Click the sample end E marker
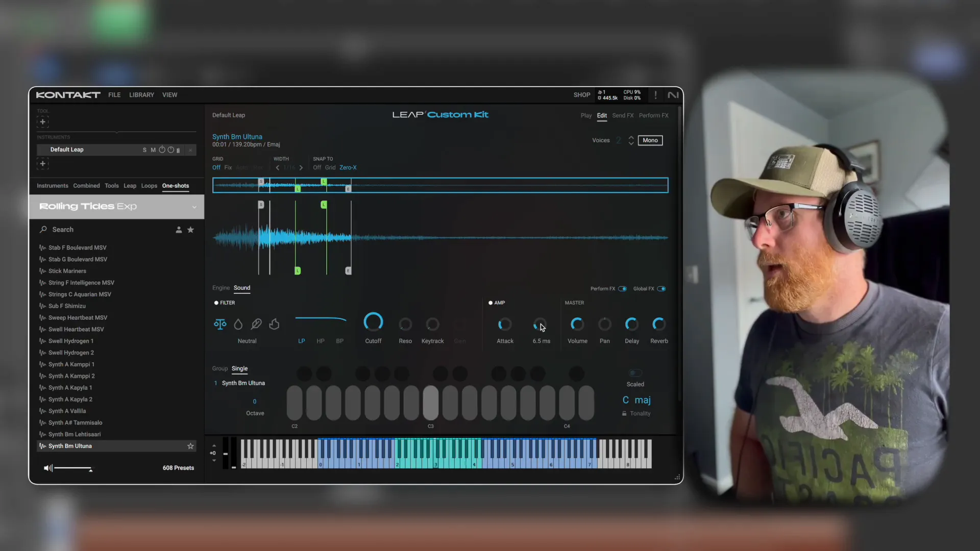This screenshot has height=551, width=980. coord(348,271)
